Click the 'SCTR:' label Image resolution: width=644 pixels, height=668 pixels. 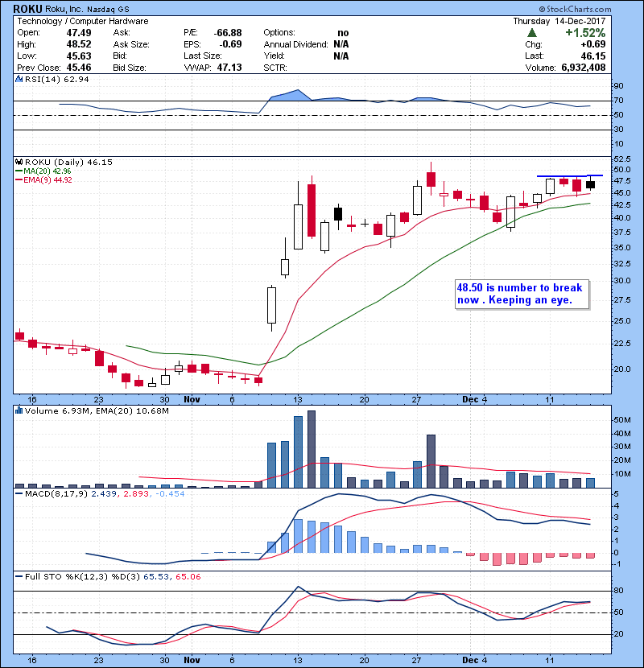point(275,68)
